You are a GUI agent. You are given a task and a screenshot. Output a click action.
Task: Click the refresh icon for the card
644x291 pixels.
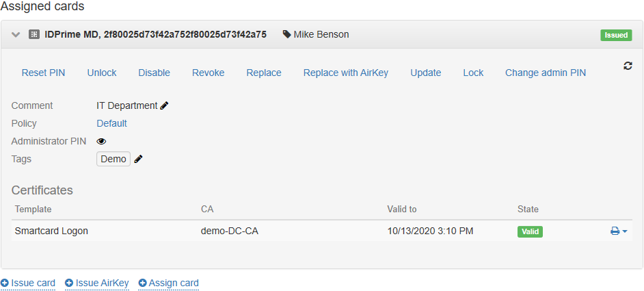tap(628, 66)
